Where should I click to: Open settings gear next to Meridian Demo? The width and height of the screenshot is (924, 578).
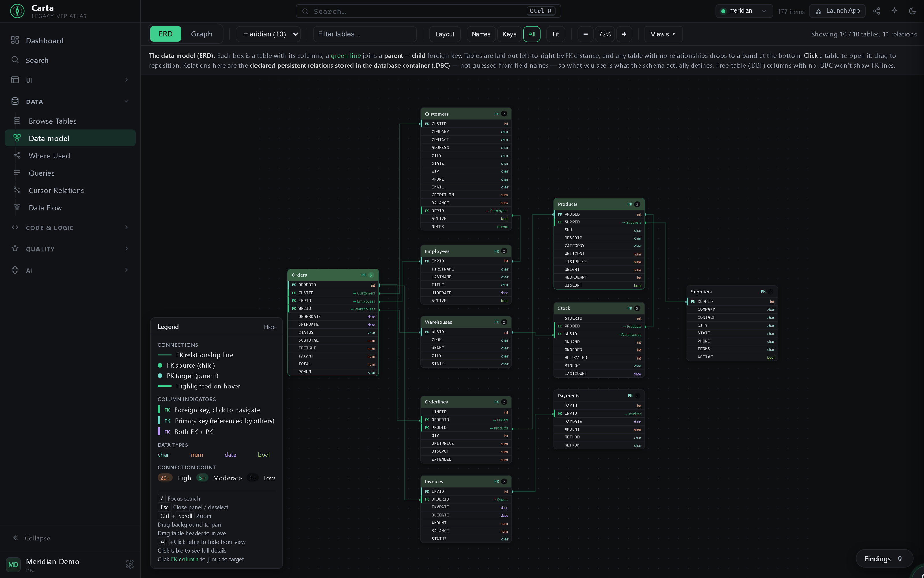(x=130, y=564)
